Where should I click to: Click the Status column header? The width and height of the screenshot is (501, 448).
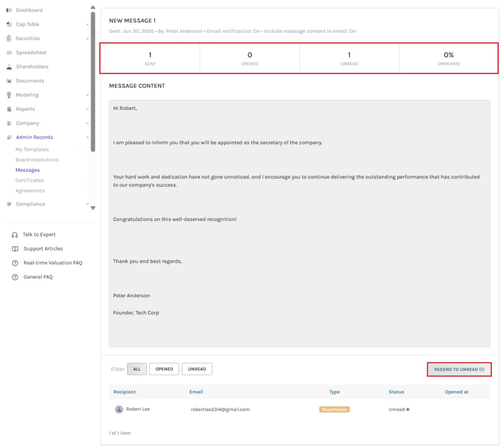point(396,392)
